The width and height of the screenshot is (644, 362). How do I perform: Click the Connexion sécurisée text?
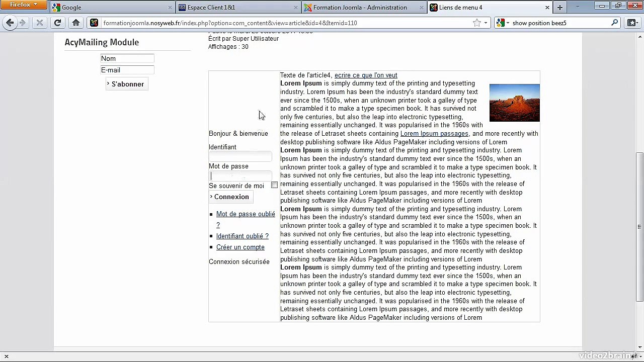239,261
